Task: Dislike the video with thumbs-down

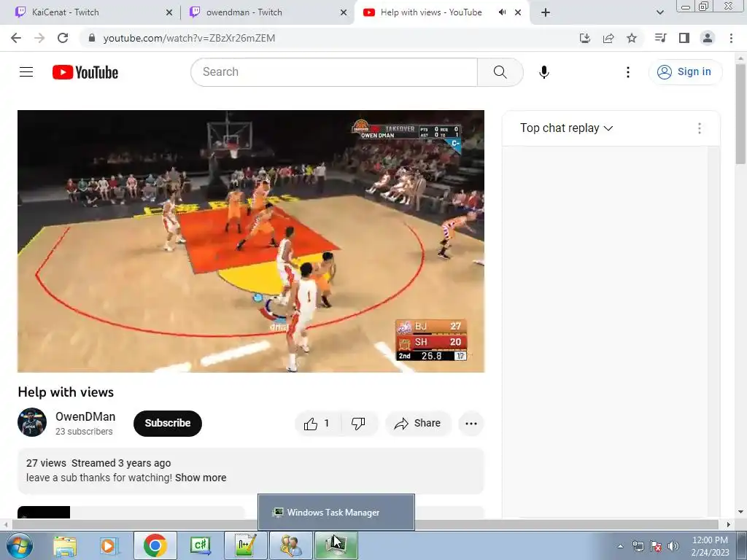Action: click(x=358, y=424)
